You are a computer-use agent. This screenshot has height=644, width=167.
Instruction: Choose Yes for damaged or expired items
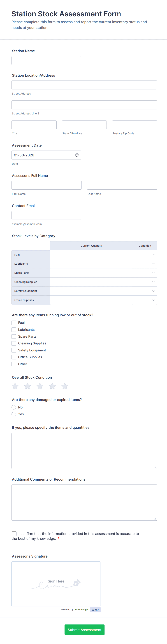pos(14,414)
